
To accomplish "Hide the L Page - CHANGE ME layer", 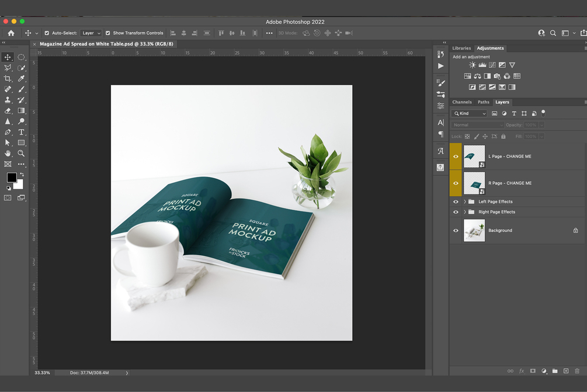I will (456, 157).
